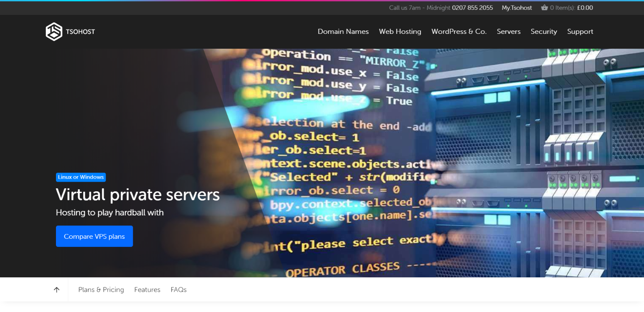Viewport: 644px width, 312px height.
Task: Open the My.Tsohost account link
Action: [x=516, y=8]
